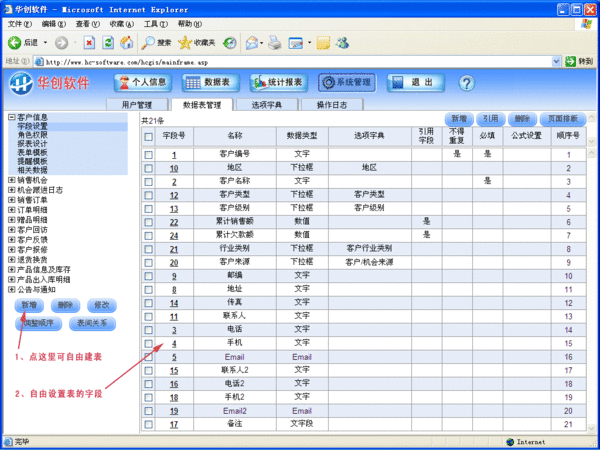Click the green Go (转到) arrow icon
600x450 pixels.
click(x=570, y=61)
